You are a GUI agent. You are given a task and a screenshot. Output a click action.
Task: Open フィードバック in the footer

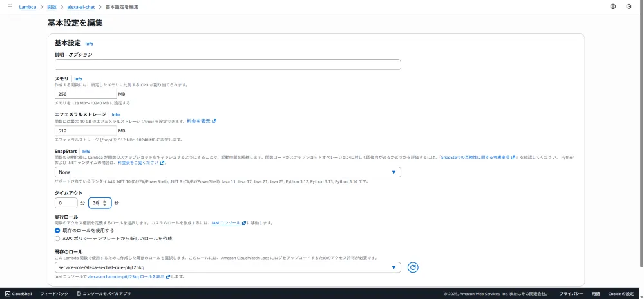click(54, 294)
